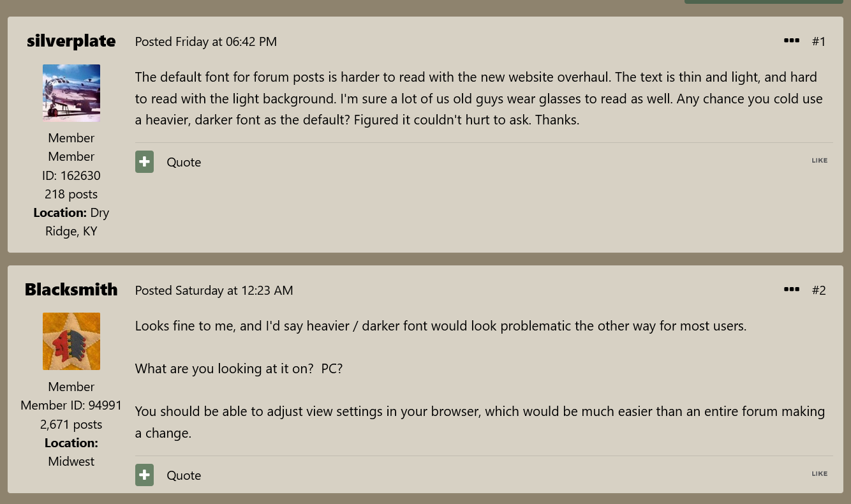This screenshot has height=504, width=851.
Task: Open the three-dots options menu for post #1
Action: [792, 41]
